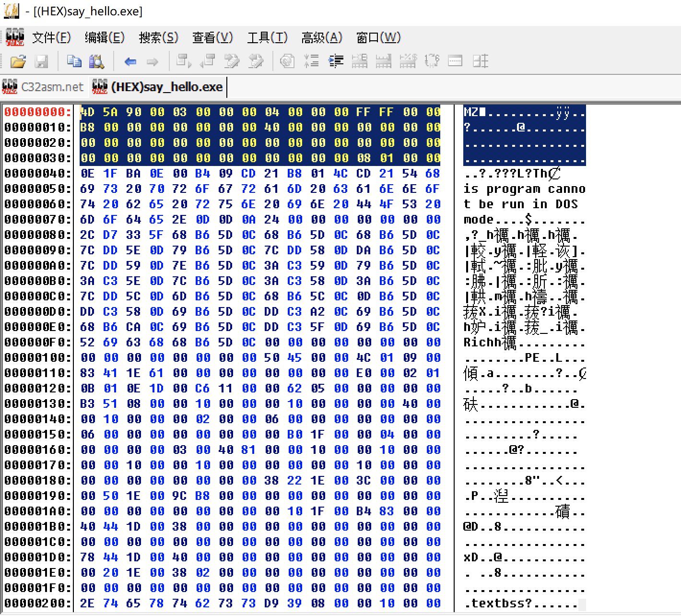Click the toolbar icon right of Forward arrow

click(x=184, y=61)
